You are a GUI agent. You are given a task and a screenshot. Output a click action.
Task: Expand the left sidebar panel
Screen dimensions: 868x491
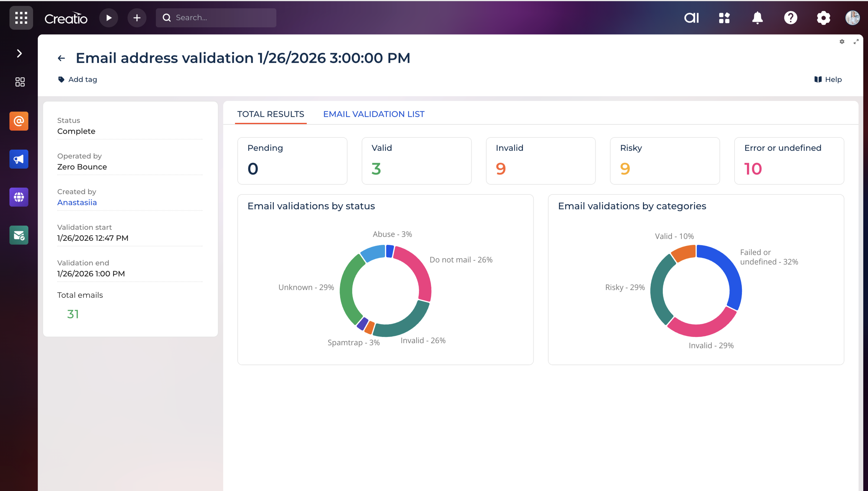[x=19, y=53]
